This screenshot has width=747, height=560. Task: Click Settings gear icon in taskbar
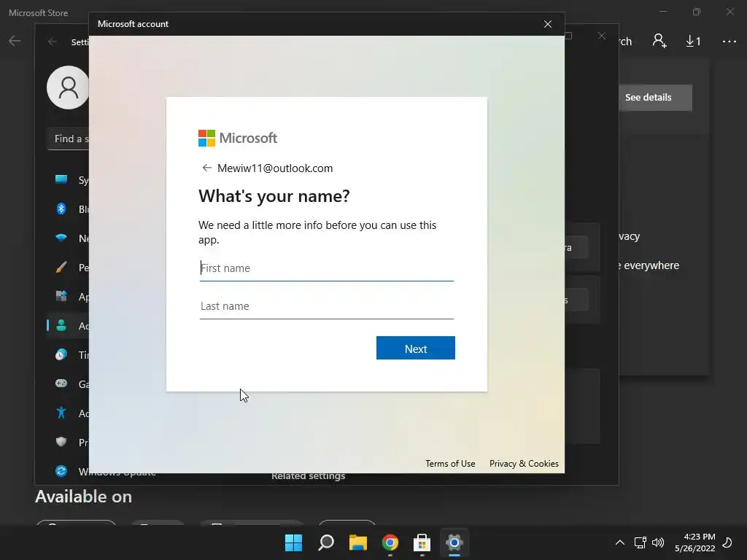[x=454, y=542]
